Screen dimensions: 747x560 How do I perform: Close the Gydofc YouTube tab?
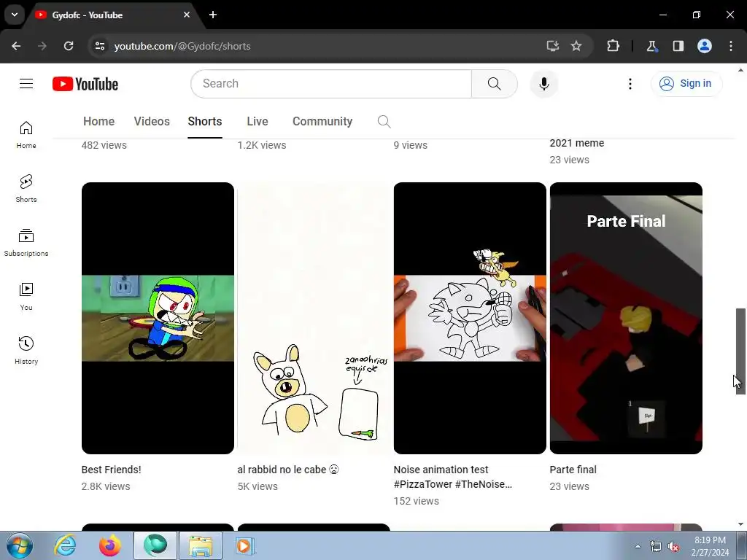[187, 15]
